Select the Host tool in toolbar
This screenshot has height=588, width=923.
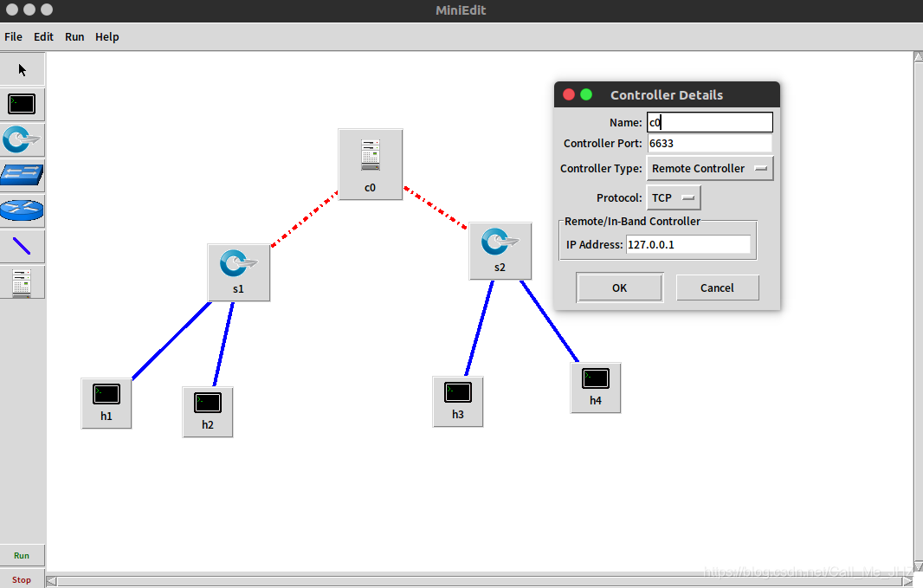(22, 104)
